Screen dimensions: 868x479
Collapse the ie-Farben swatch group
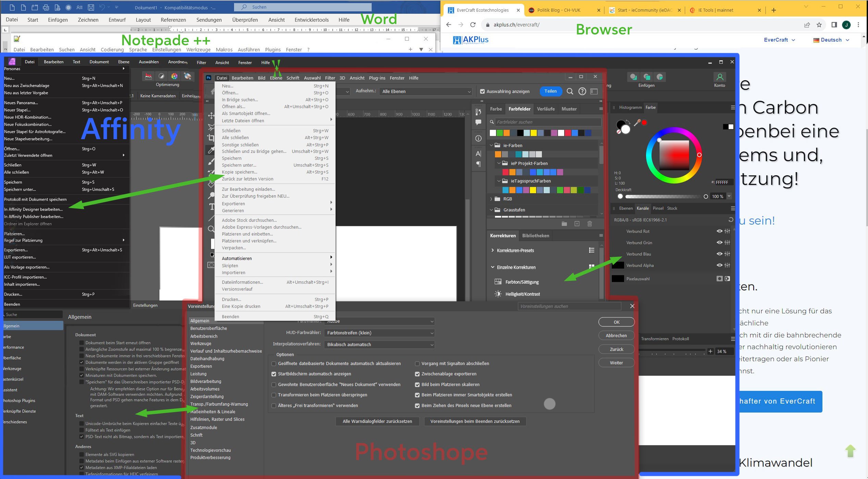(x=491, y=145)
